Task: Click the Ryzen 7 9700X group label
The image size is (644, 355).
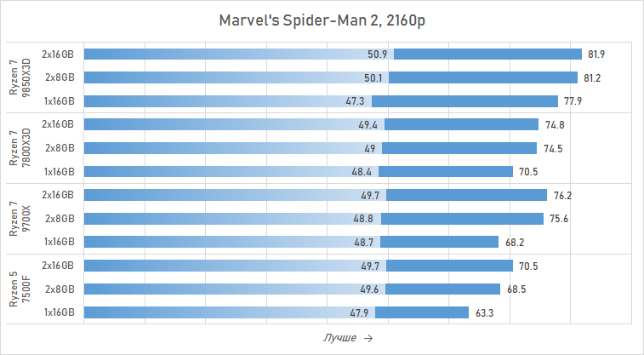Action: click(20, 219)
